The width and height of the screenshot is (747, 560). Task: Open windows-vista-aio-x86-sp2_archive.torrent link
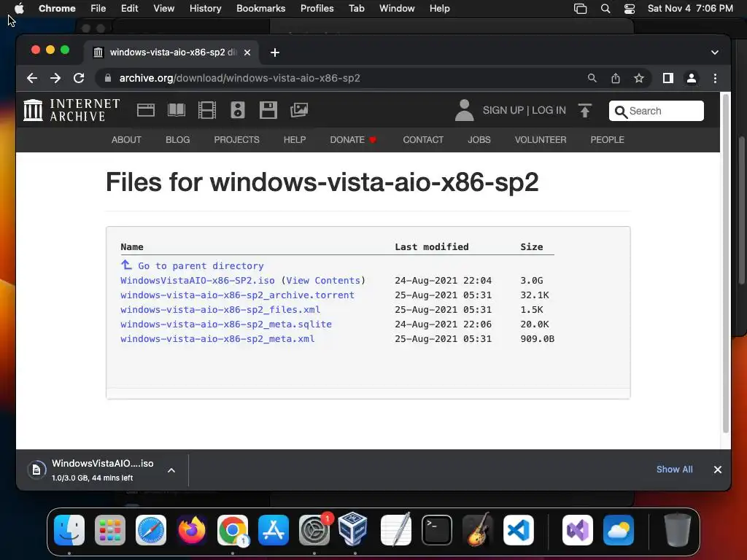pos(237,295)
